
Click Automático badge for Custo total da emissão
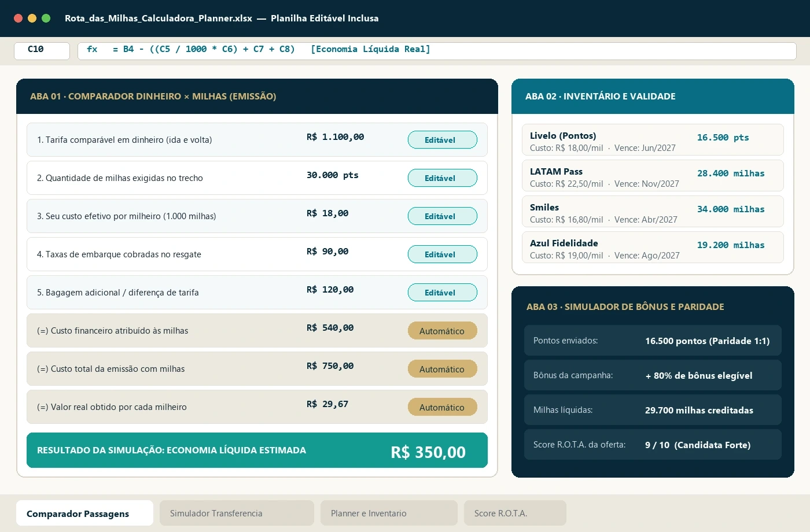(x=443, y=369)
